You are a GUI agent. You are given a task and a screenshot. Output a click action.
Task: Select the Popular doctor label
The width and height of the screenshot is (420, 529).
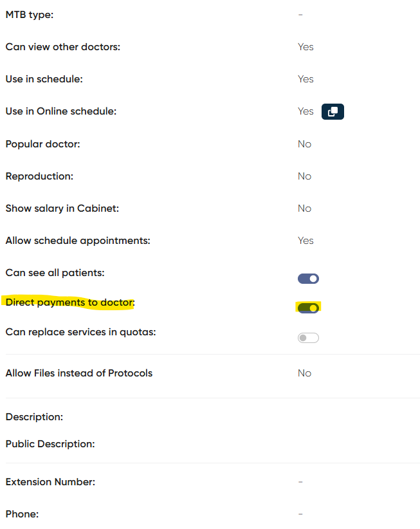click(42, 144)
